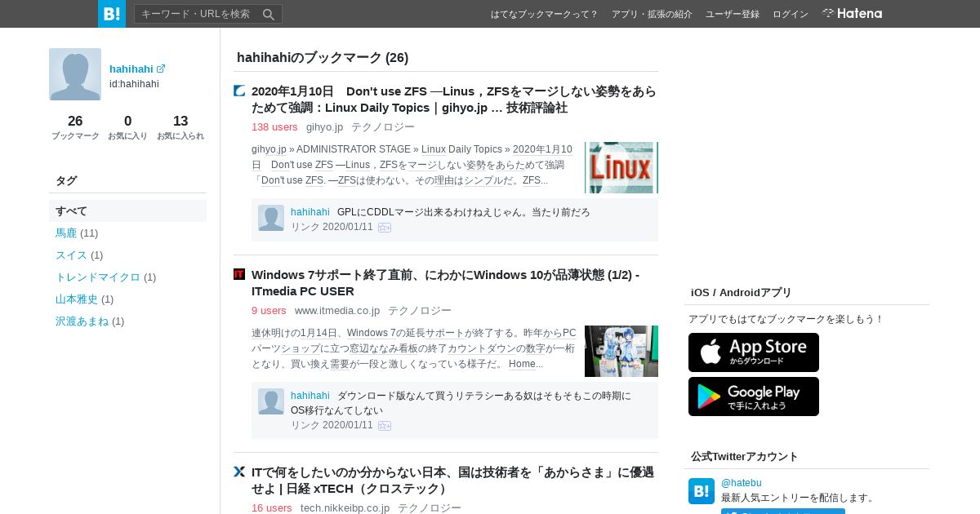
Task: Open the Don't use ZFS article title
Action: point(454,100)
